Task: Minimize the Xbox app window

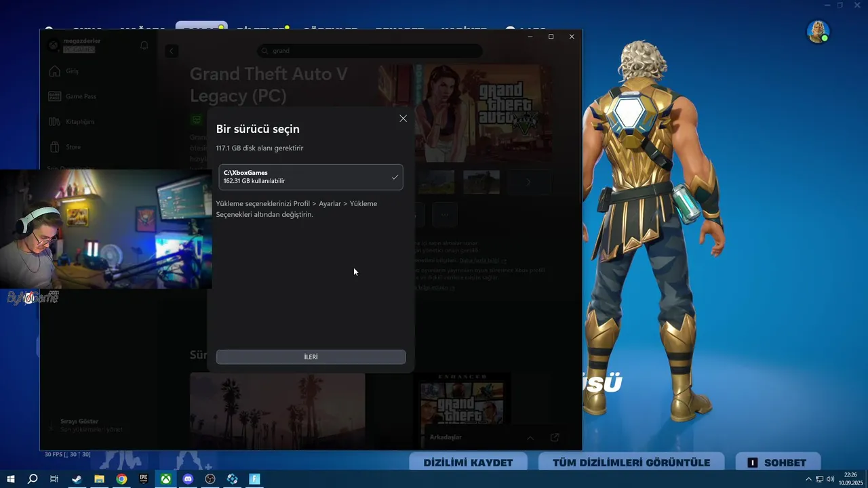Action: pos(530,37)
